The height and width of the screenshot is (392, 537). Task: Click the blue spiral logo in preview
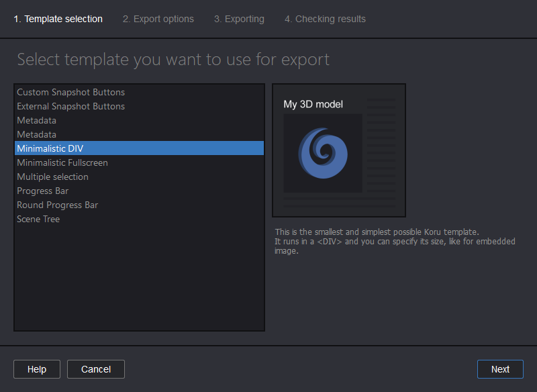[323, 154]
